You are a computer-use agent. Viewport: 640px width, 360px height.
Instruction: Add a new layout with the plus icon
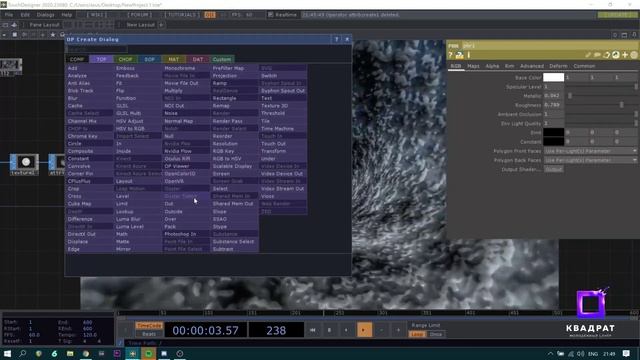point(161,25)
